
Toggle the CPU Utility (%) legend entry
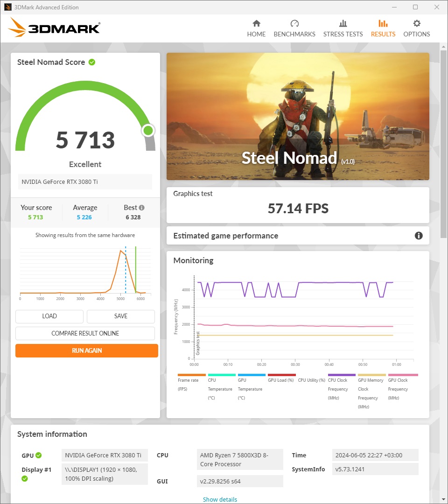pyautogui.click(x=311, y=380)
